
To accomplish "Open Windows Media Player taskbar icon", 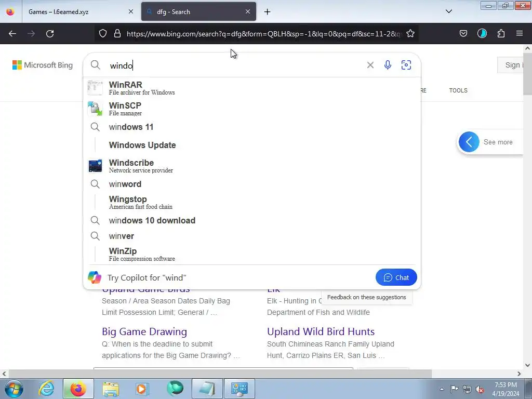I will click(142, 389).
